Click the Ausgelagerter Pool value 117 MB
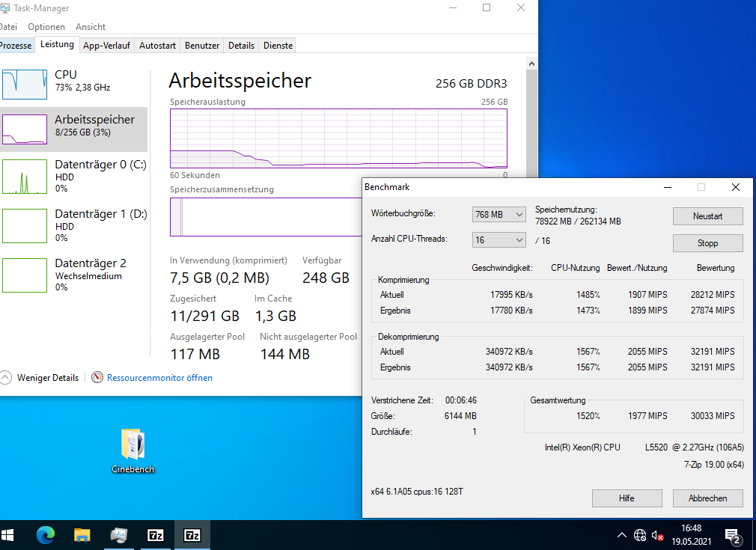The width and height of the screenshot is (756, 550). [195, 354]
